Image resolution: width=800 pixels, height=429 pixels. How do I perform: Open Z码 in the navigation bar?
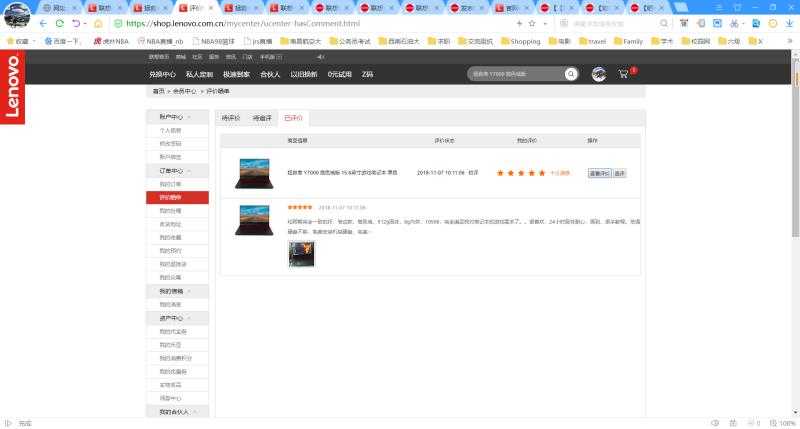[367, 74]
